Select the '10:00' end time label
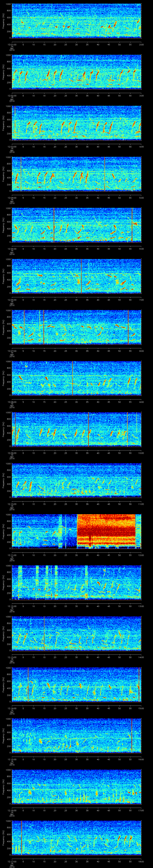The image size is (153, 868). click(x=141, y=453)
